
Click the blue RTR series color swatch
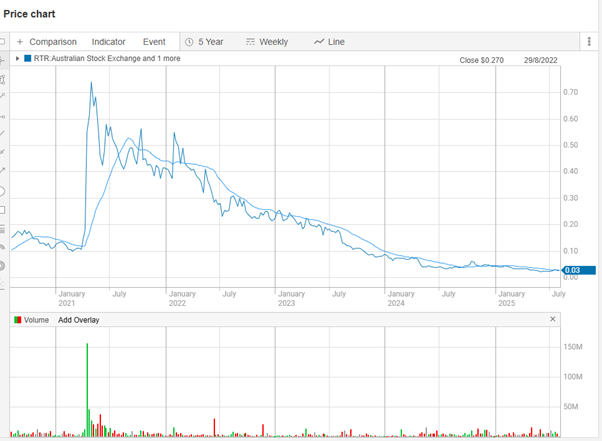tap(28, 58)
